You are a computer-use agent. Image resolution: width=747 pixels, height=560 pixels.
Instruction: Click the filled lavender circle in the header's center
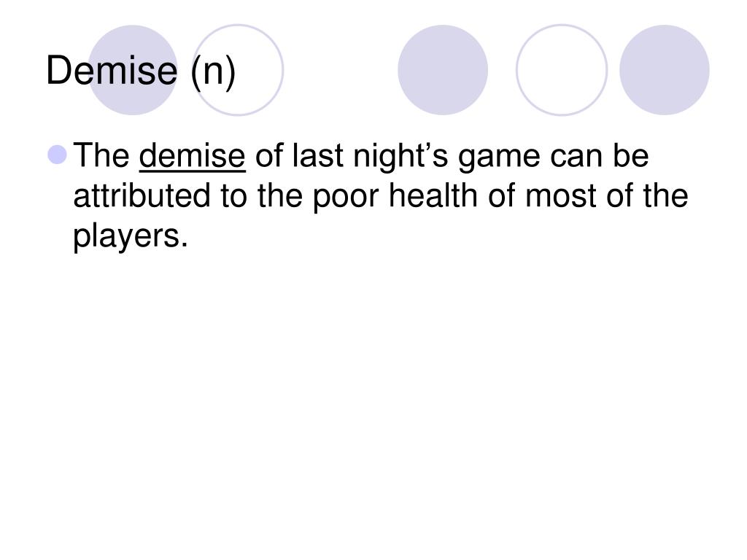[x=443, y=70]
